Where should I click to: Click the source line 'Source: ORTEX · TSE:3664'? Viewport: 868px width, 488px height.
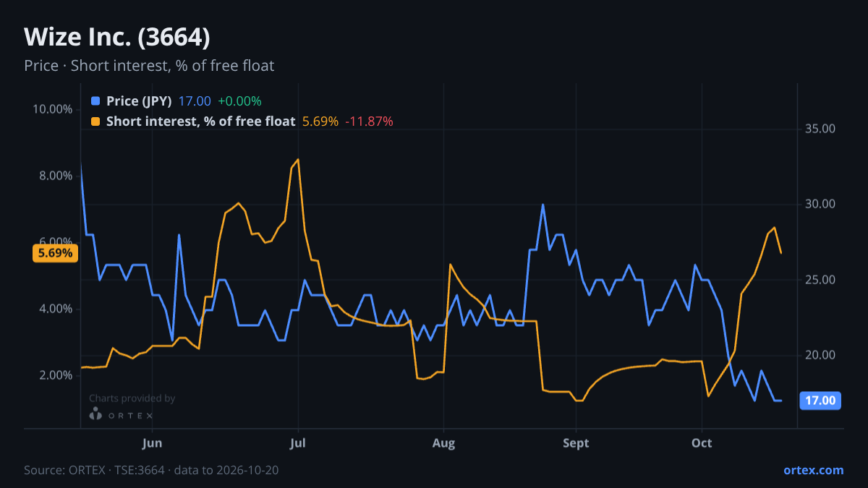coord(94,470)
